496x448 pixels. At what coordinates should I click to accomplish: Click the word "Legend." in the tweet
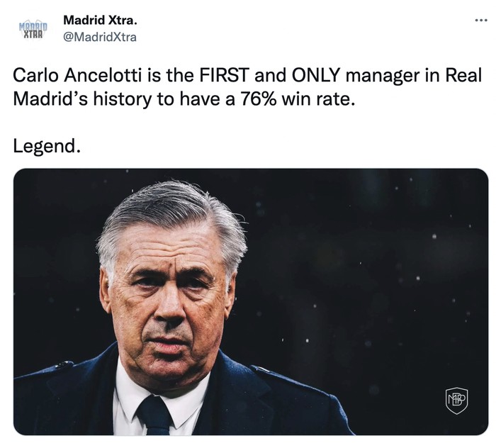(47, 147)
